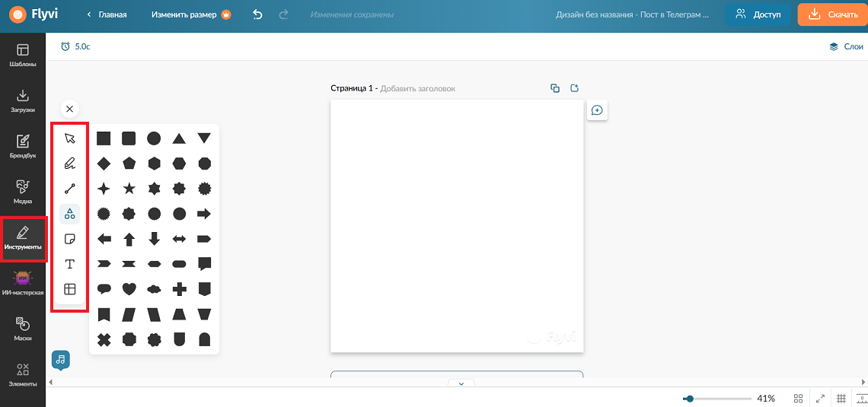Insert the five-point star shape

(129, 189)
